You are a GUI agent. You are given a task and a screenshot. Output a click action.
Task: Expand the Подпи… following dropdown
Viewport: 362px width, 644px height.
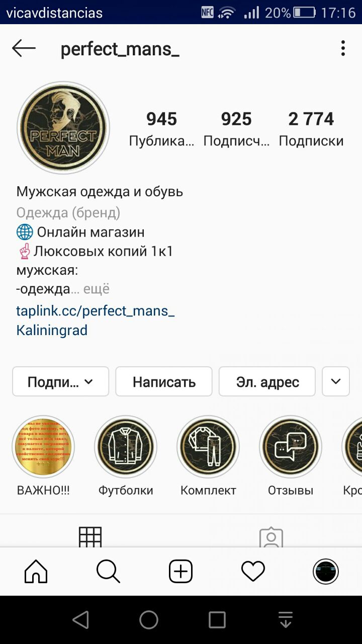click(60, 381)
